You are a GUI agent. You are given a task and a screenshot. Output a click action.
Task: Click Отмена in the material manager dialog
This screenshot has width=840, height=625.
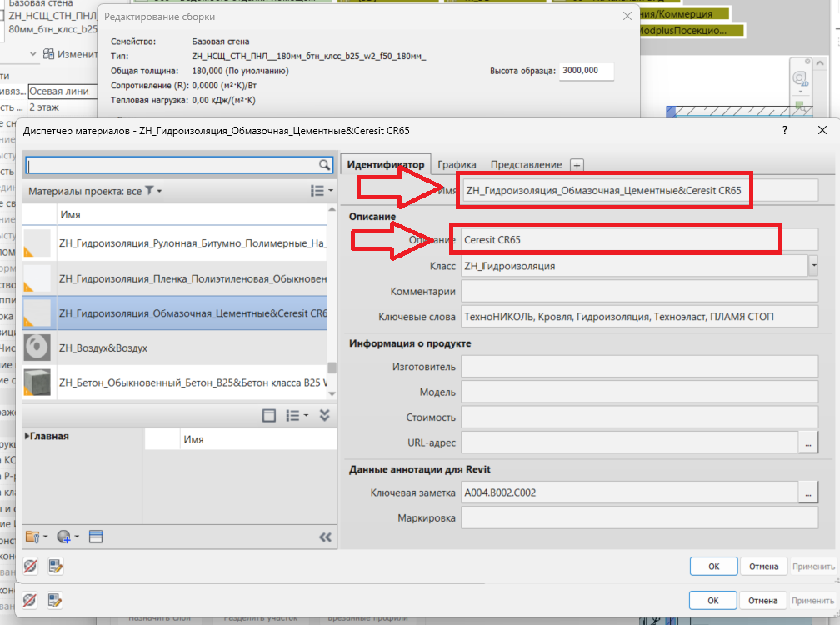[763, 566]
